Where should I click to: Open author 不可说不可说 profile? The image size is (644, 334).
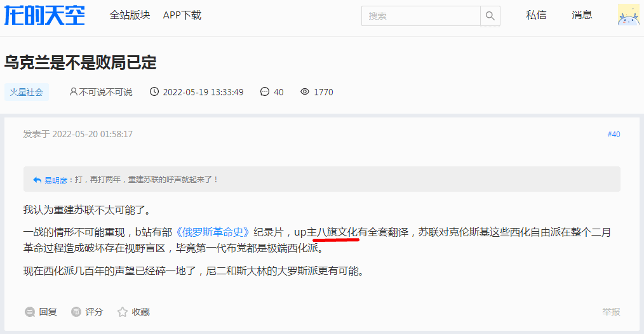tap(105, 92)
